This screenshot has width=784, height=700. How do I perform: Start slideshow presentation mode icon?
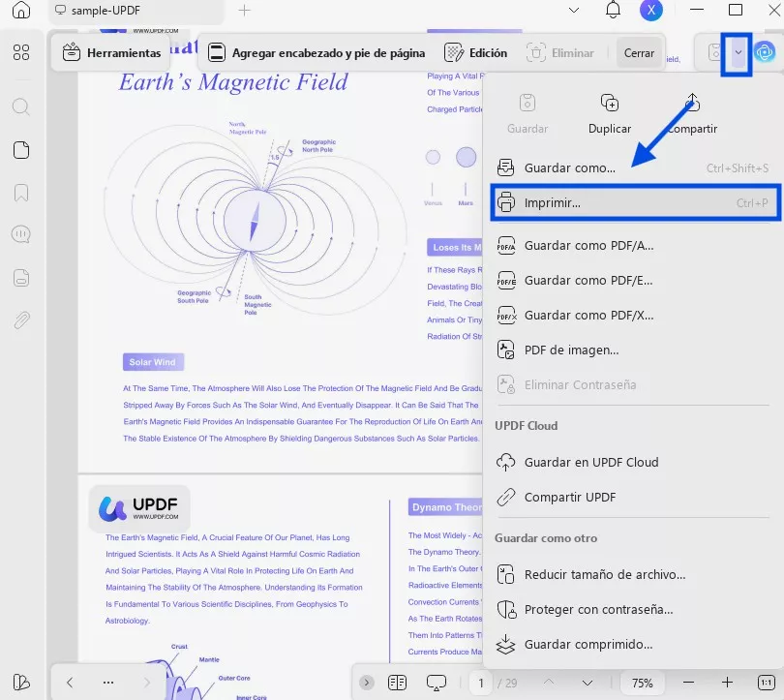point(436,683)
